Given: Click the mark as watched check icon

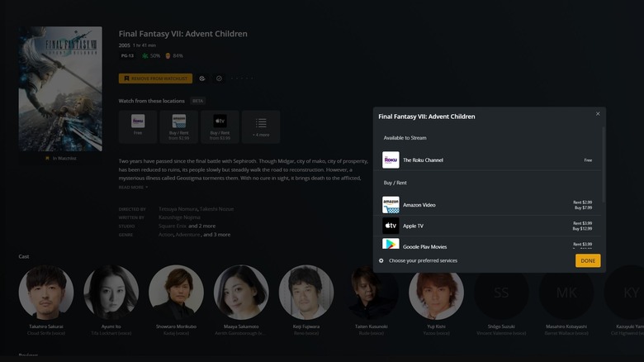Looking at the screenshot, I should [x=219, y=79].
